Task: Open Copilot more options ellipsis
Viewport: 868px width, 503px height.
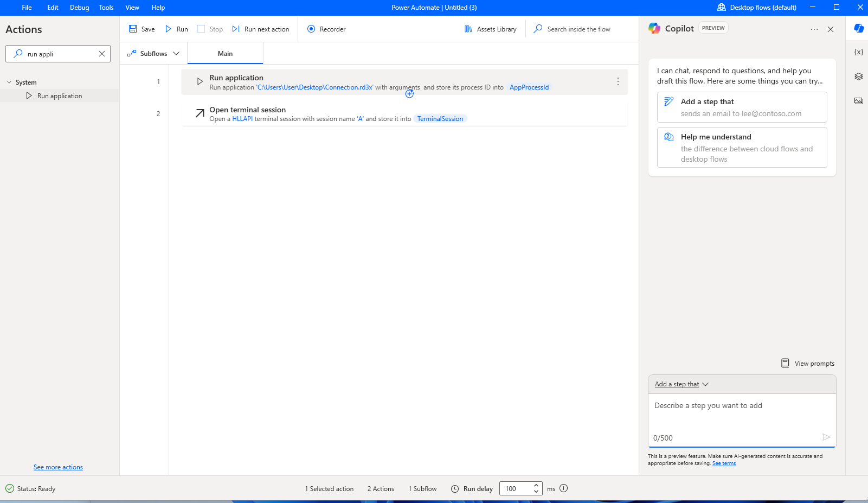Action: pyautogui.click(x=814, y=29)
